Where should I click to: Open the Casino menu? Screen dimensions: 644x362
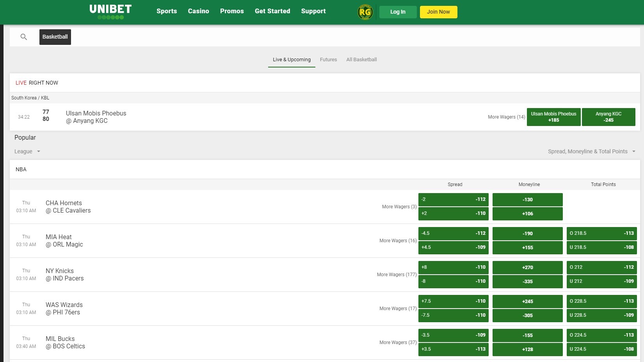coord(198,11)
